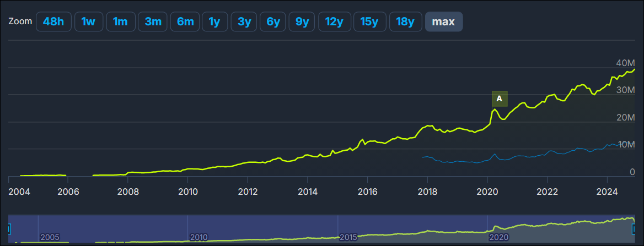Set zoom to 1w
This screenshot has width=644, height=246.
[88, 22]
